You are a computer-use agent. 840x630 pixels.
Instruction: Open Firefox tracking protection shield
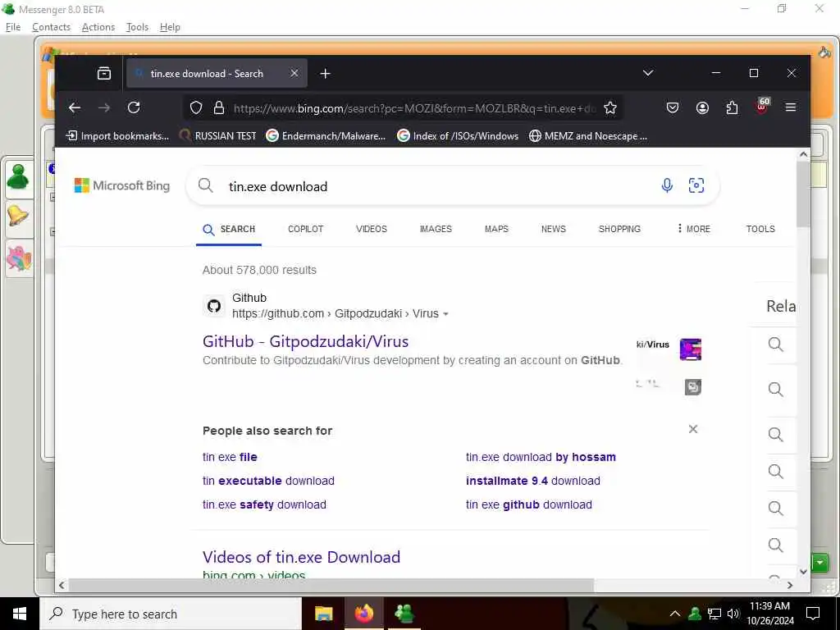[x=196, y=107]
